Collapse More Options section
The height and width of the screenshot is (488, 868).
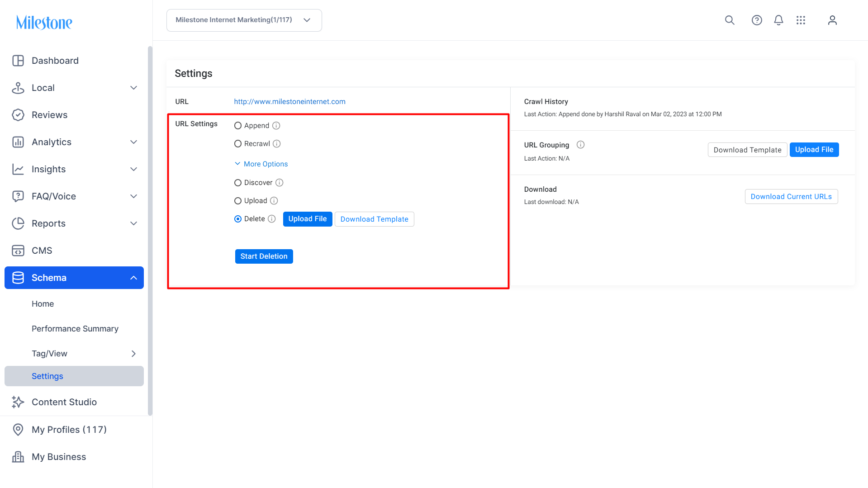[x=261, y=164]
